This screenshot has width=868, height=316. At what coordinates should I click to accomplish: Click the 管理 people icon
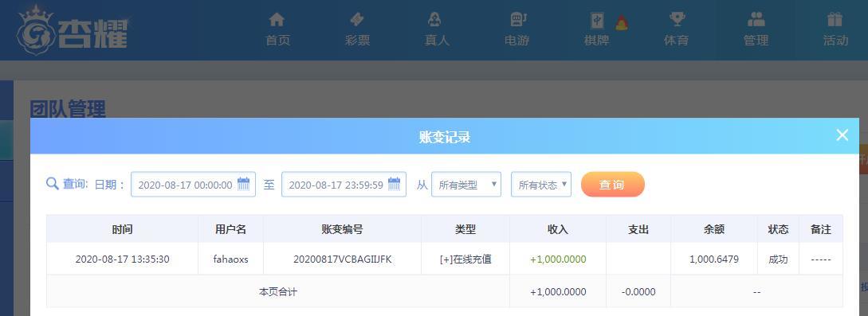tap(756, 20)
